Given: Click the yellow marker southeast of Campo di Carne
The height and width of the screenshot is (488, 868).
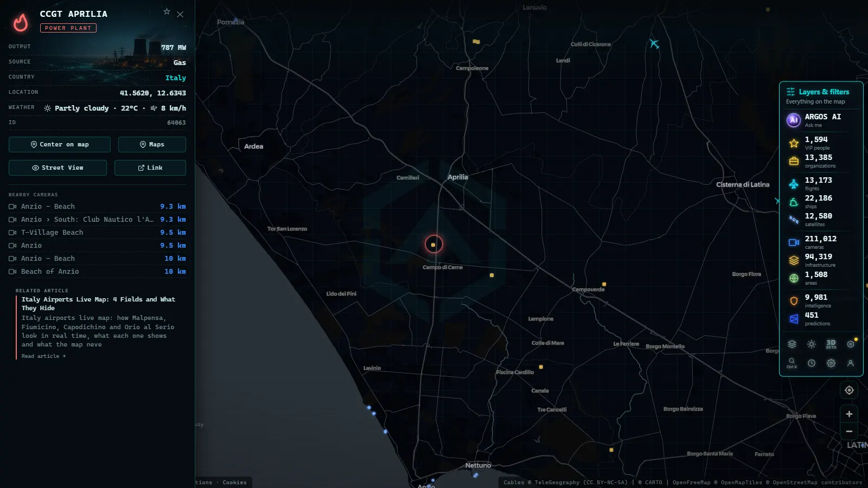Looking at the screenshot, I should [492, 275].
